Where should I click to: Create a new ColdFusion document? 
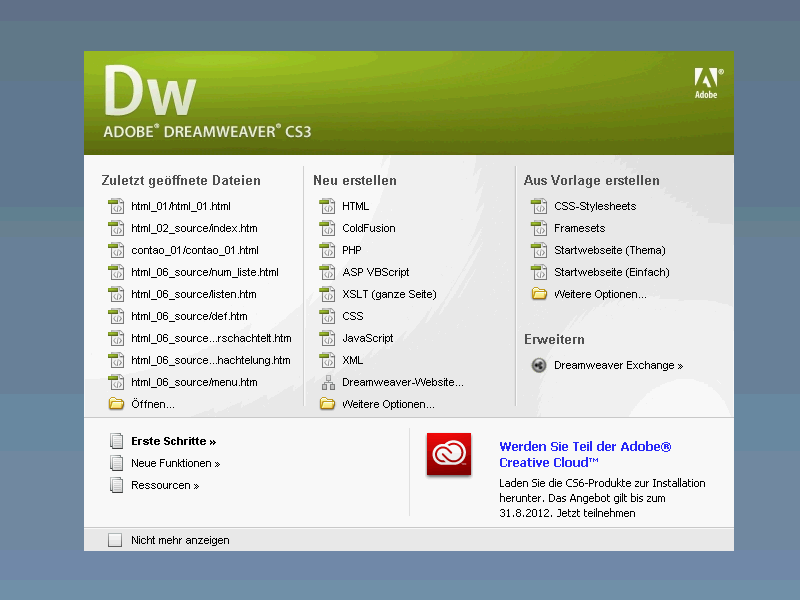click(x=368, y=229)
